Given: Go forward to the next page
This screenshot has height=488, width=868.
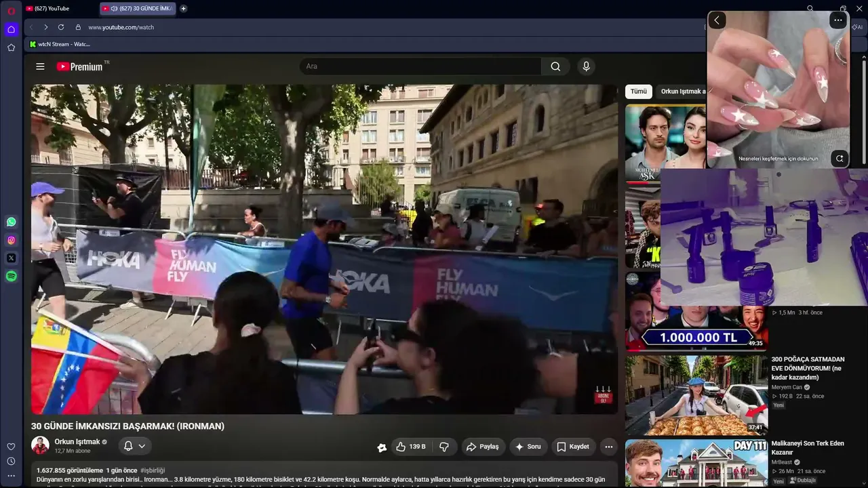Looking at the screenshot, I should pyautogui.click(x=45, y=27).
